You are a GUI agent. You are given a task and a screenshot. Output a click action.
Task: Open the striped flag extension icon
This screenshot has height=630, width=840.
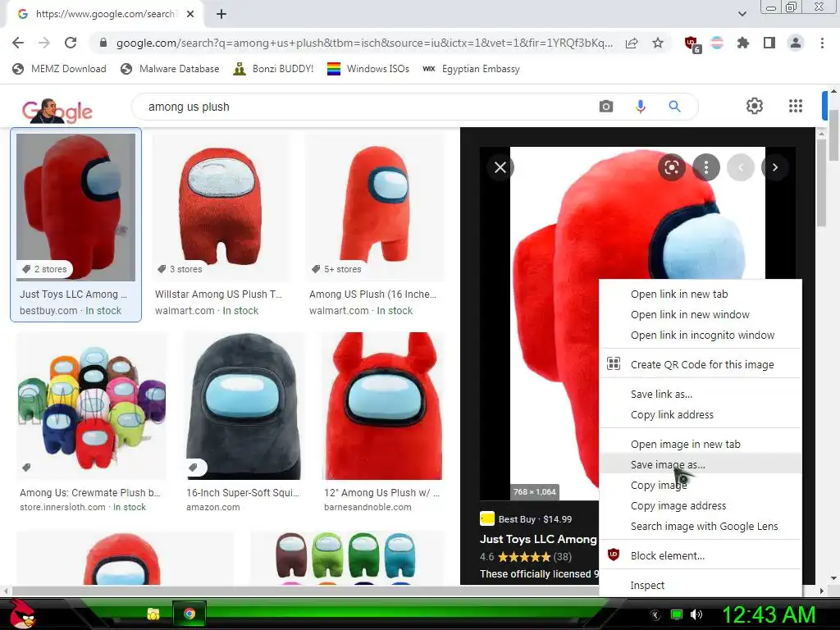click(717, 43)
